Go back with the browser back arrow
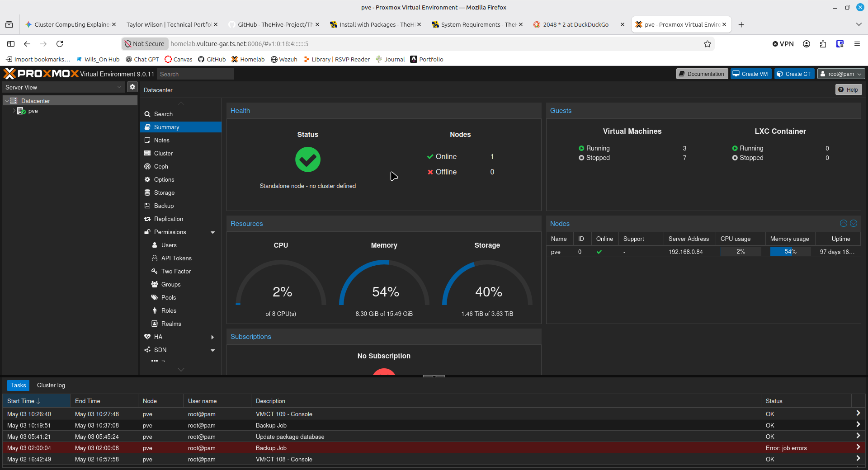Image resolution: width=868 pixels, height=470 pixels. click(27, 44)
